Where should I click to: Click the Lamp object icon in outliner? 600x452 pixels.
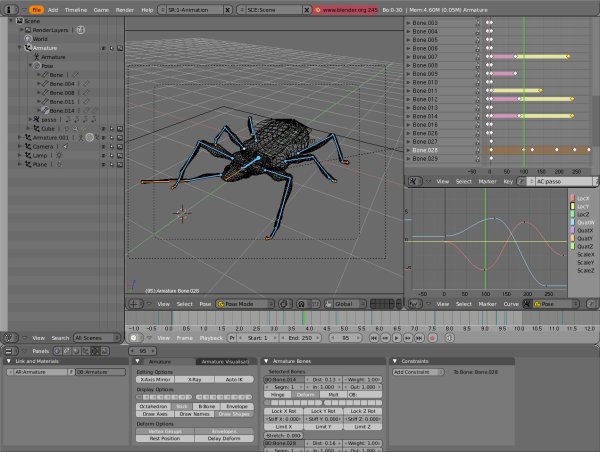pyautogui.click(x=27, y=156)
